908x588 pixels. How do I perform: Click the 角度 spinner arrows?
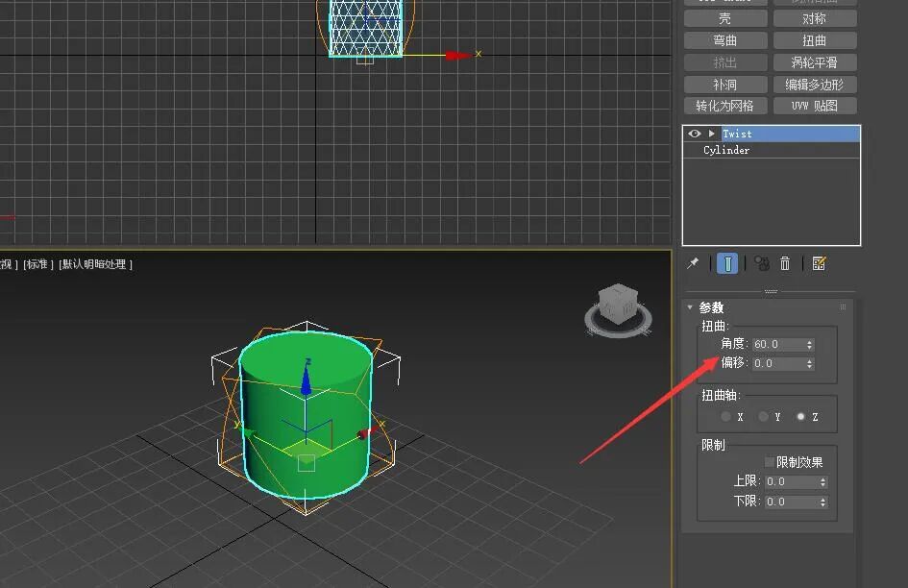(810, 345)
